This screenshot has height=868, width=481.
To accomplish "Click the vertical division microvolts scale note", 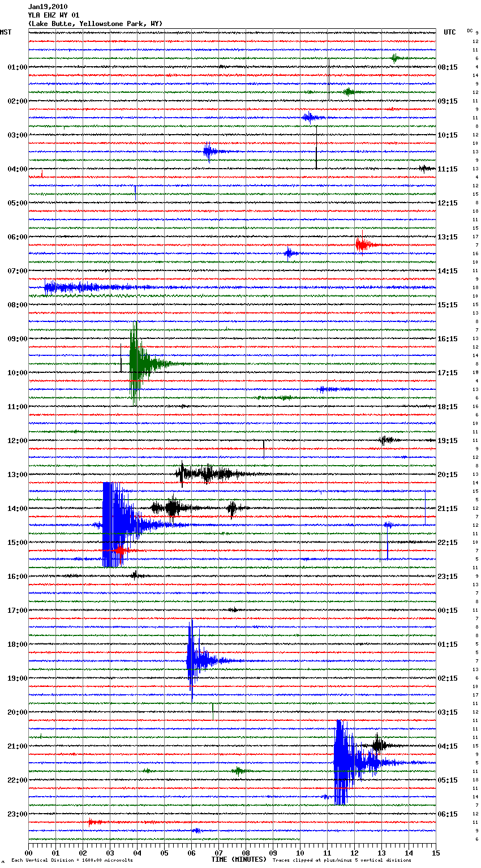I will [72, 860].
